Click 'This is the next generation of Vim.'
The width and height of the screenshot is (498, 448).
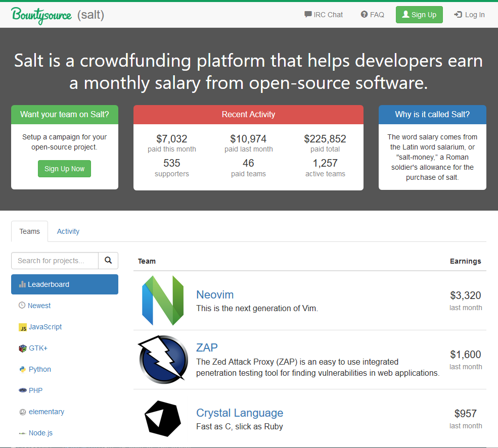point(257,309)
